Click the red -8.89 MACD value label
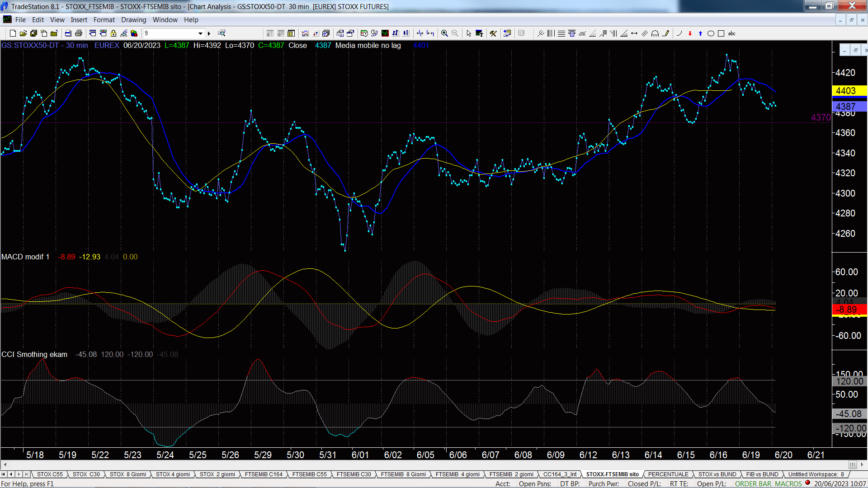The width and height of the screenshot is (868, 488). tap(849, 310)
